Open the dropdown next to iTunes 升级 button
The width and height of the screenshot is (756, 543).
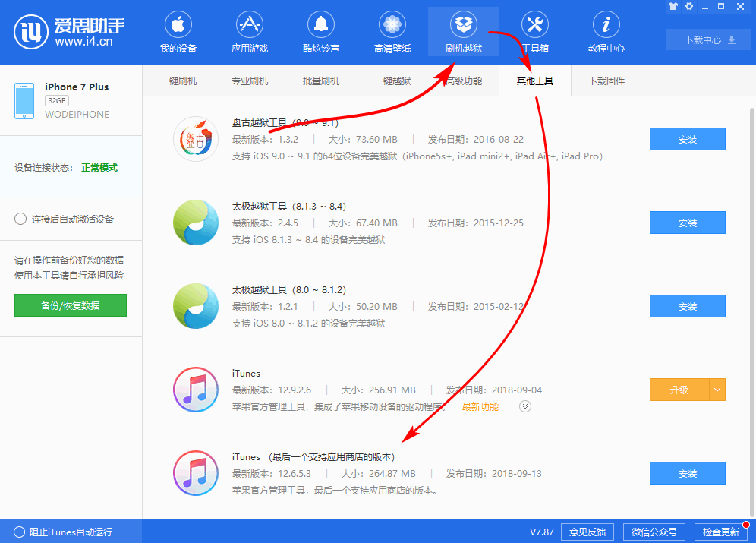pyautogui.click(x=718, y=390)
